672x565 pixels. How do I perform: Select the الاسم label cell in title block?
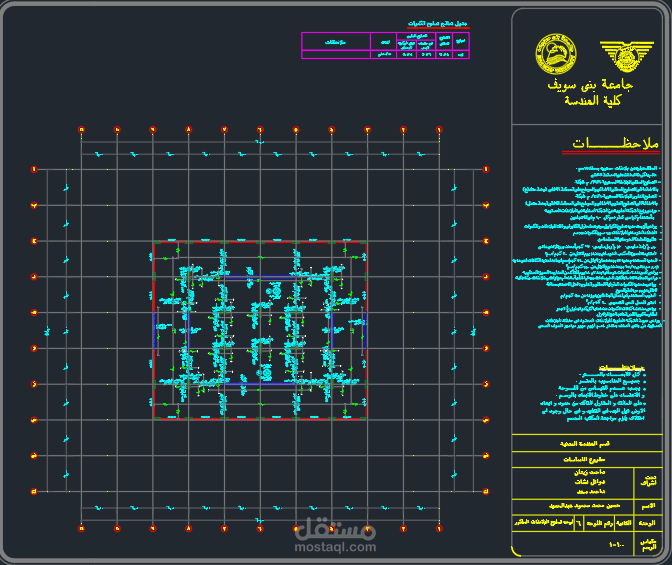tap(648, 506)
